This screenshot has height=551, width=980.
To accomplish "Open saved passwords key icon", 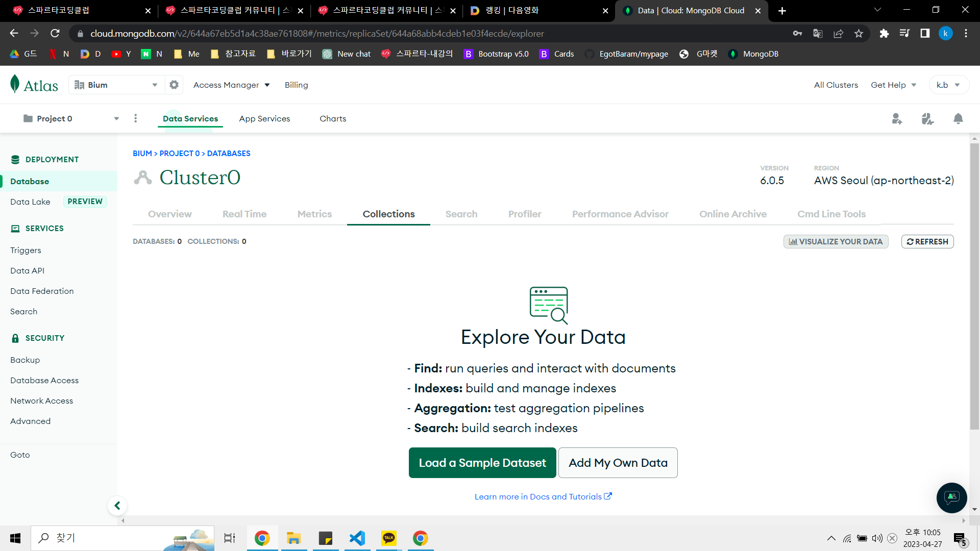I will [797, 34].
